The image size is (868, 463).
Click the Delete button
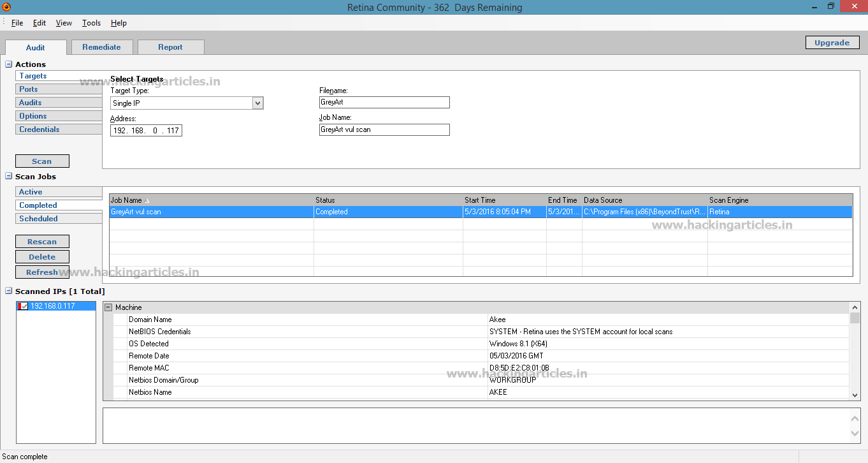(x=42, y=257)
